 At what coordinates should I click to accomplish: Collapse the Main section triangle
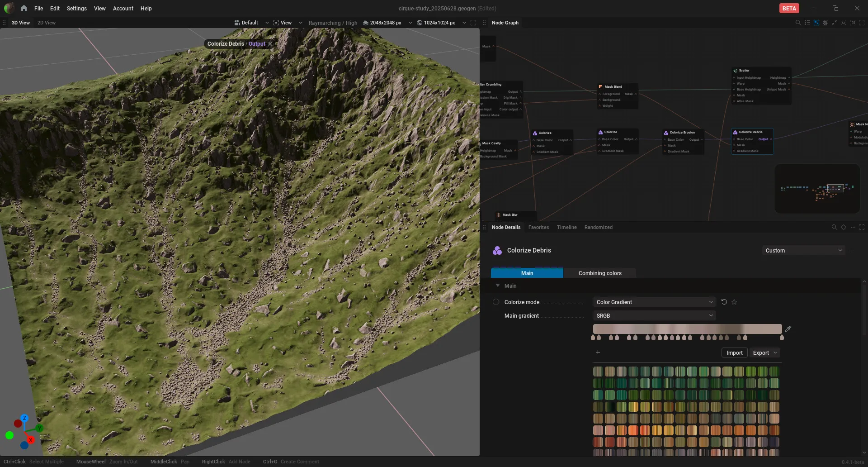tap(498, 286)
